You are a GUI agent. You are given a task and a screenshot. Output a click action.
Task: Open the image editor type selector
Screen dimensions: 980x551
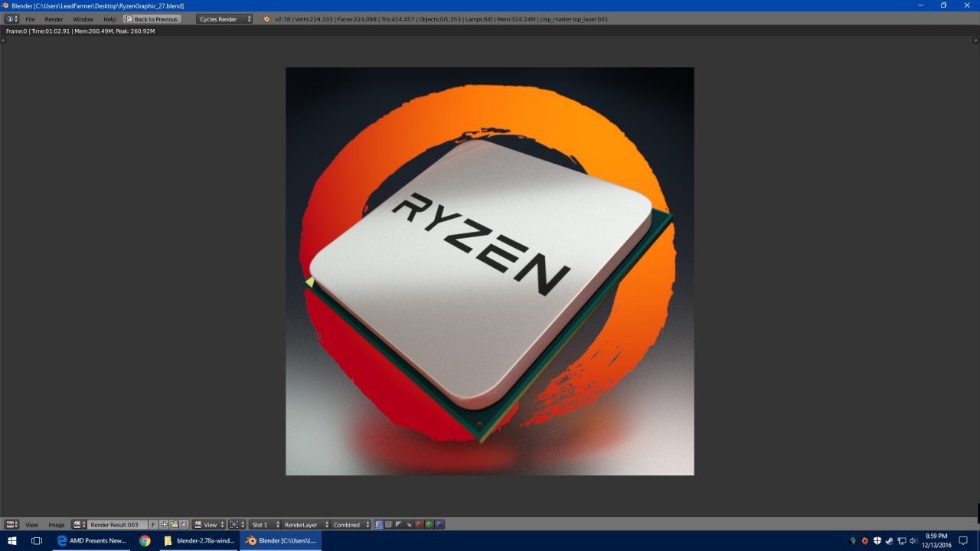click(x=11, y=525)
